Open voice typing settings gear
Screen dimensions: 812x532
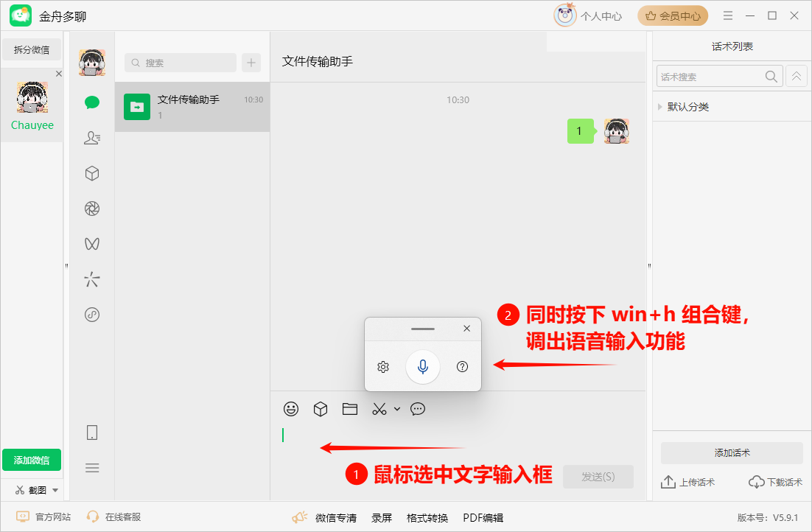[383, 367]
